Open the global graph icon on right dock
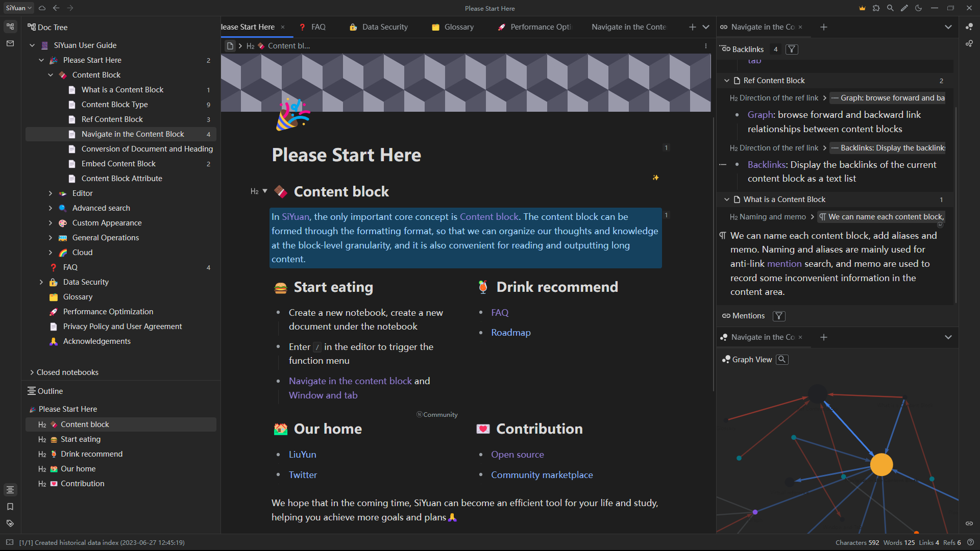Screen dimensions: 980x551 [x=969, y=44]
